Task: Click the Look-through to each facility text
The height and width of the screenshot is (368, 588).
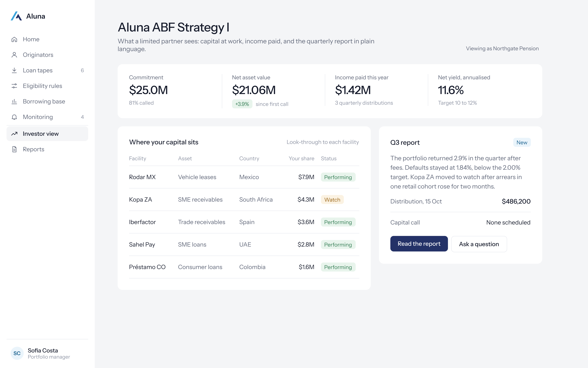Action: click(x=323, y=142)
